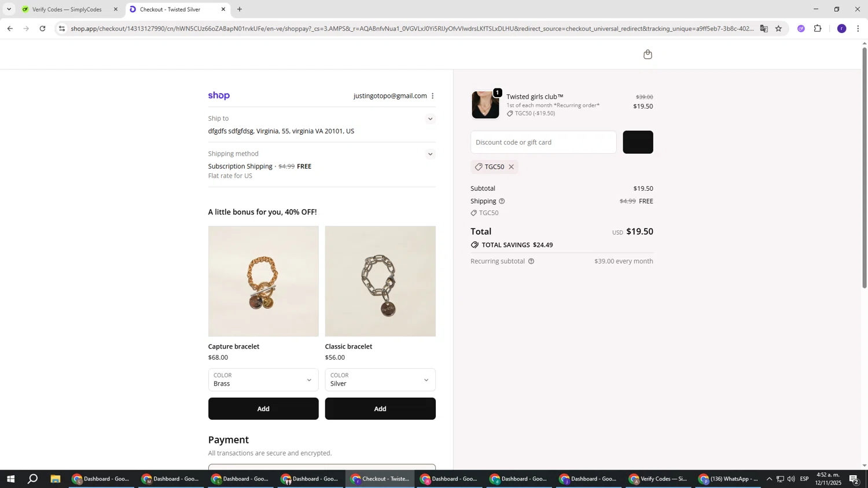Open the Extensions puzzle icon
Screen dimensions: 868x488
point(818,28)
